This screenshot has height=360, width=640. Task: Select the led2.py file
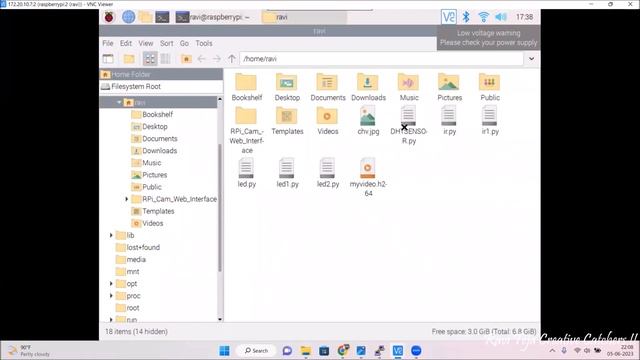(x=328, y=173)
